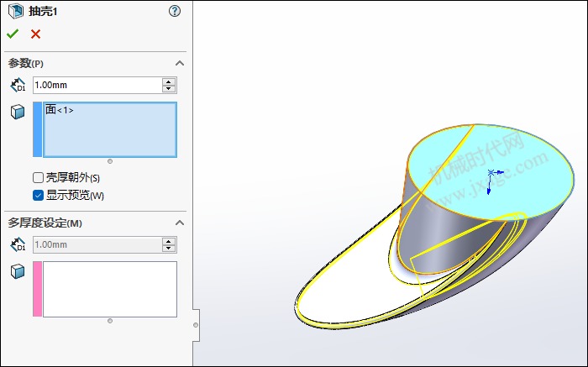Click the panel collapse handle on the splitter
The width and height of the screenshot is (588, 367).
[x=196, y=325]
